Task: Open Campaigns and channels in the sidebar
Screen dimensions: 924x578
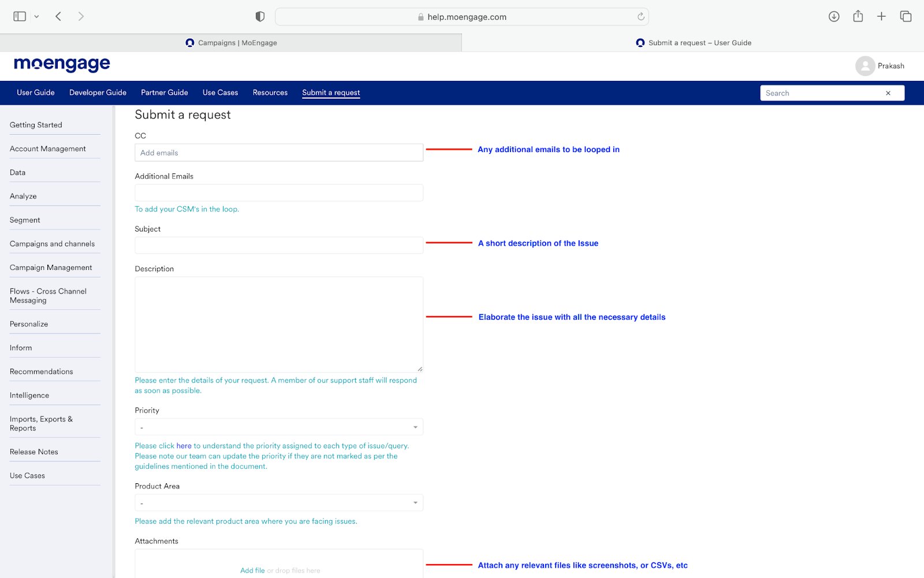Action: point(52,243)
